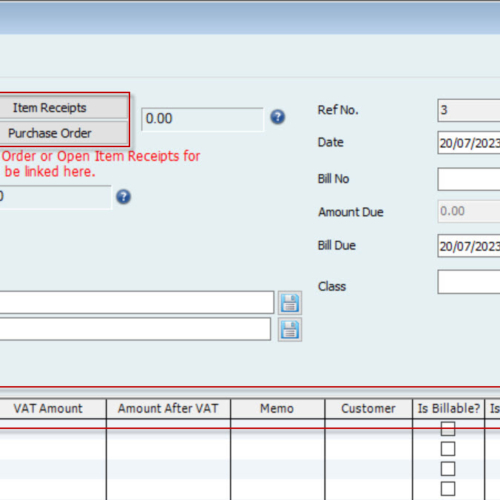This screenshot has height=500, width=500.
Task: Click the Customer column header
Action: point(368,409)
